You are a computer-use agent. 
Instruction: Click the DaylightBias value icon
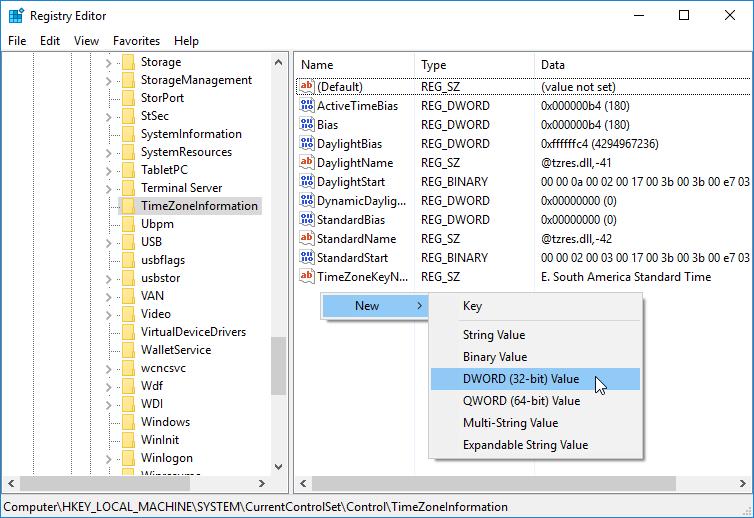pyautogui.click(x=306, y=143)
